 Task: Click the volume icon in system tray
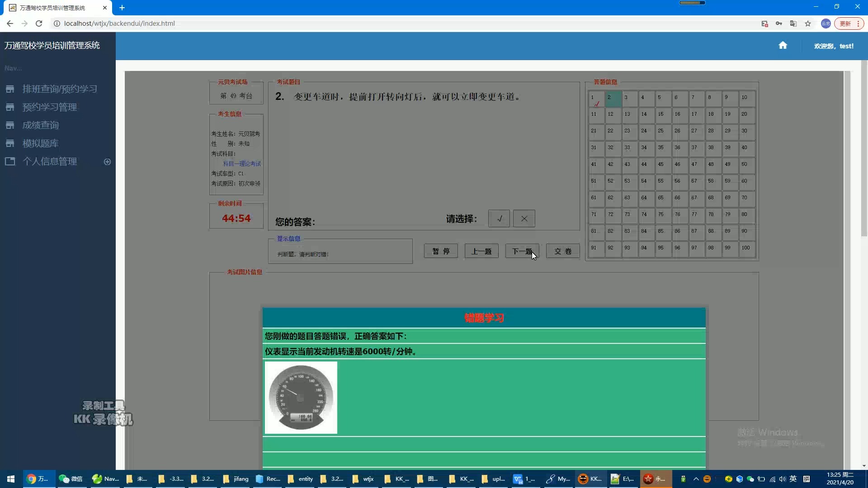tap(783, 479)
